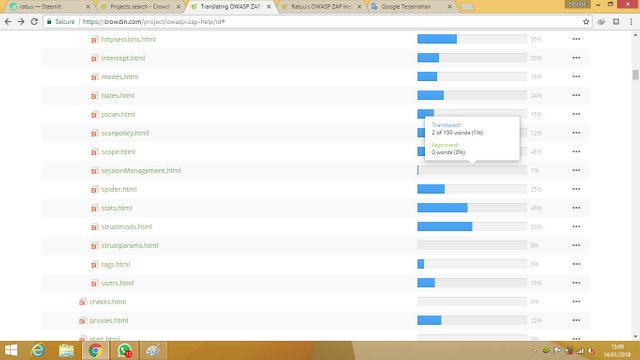Click the stats.html progress bar
Image resolution: width=640 pixels, height=360 pixels.
pyautogui.click(x=472, y=208)
